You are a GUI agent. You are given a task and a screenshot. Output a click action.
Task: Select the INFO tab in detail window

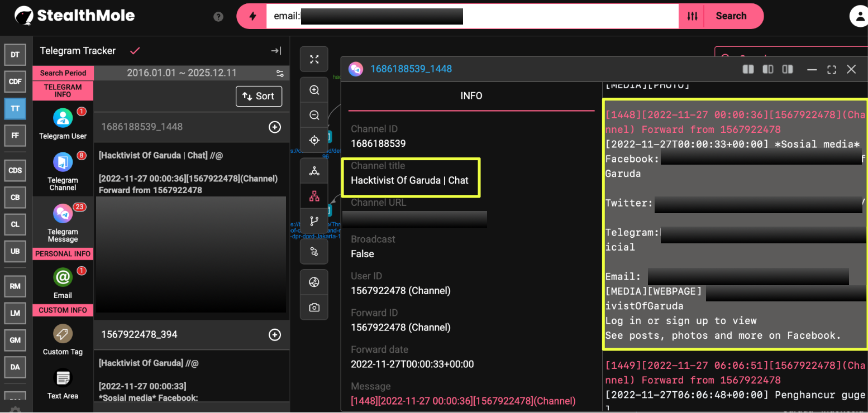471,96
